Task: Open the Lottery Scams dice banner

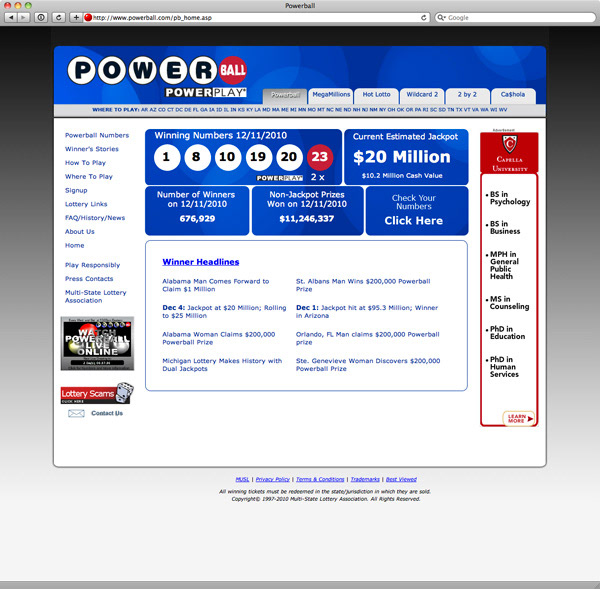Action: click(97, 393)
